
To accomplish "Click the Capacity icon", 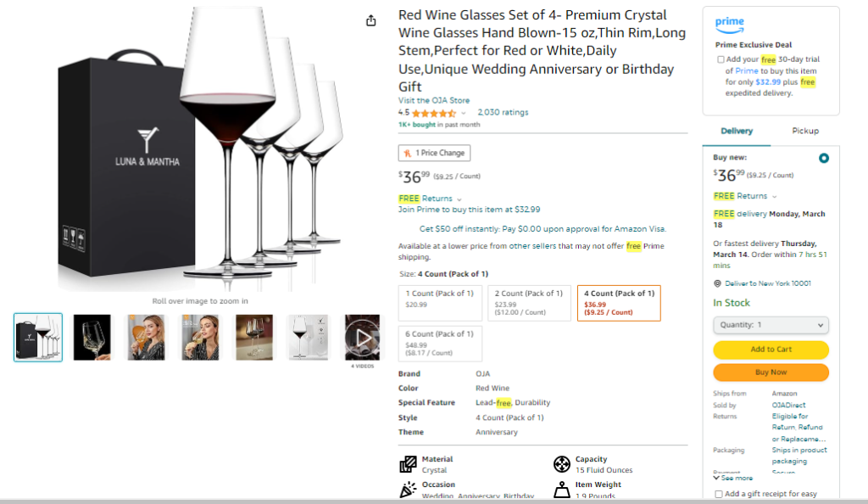I will [561, 464].
